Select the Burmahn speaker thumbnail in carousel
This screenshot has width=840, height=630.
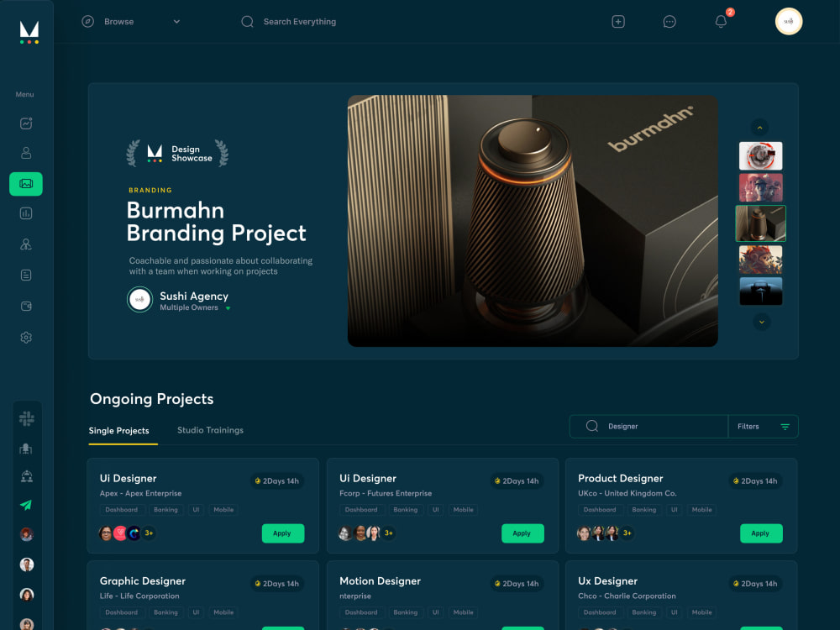tap(760, 223)
